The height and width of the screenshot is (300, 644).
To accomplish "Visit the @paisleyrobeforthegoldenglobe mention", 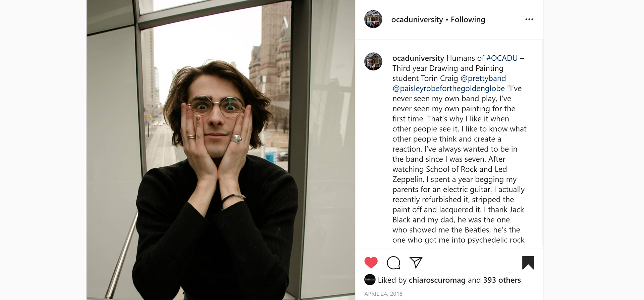I will click(x=448, y=88).
